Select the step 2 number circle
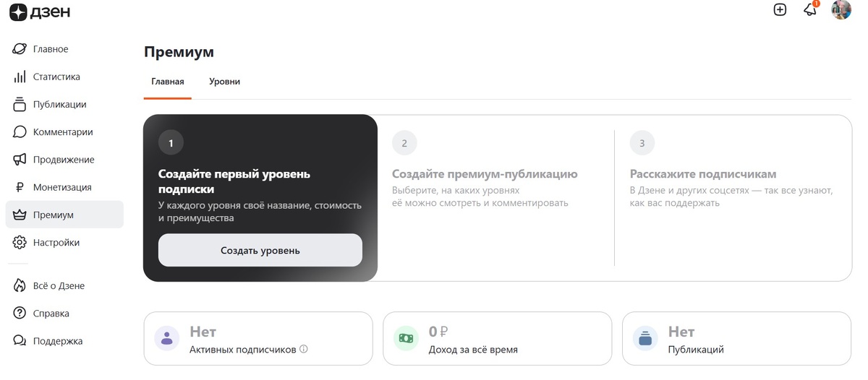Screen dimensions: 868x380 (404, 143)
